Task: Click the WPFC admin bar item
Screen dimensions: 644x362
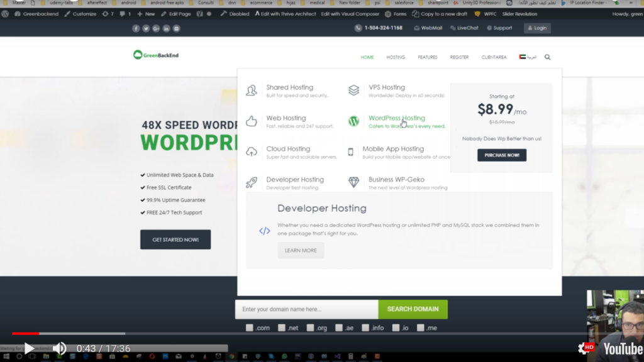Action: (486, 14)
